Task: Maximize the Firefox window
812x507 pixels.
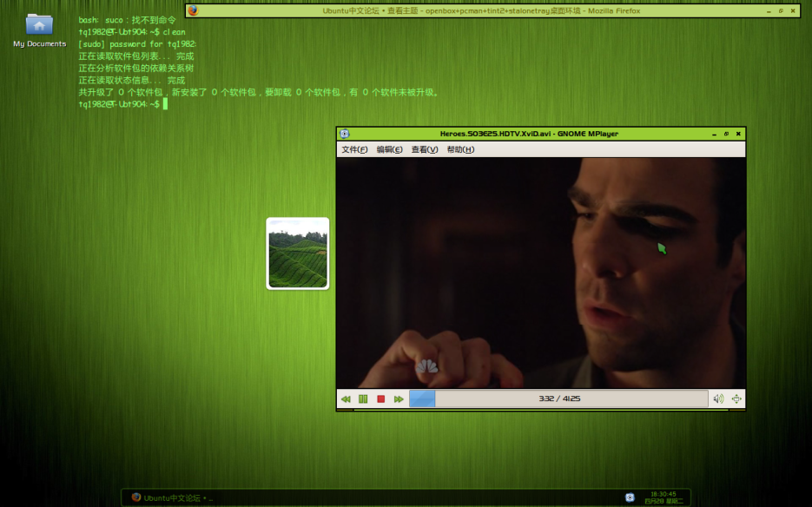Action: tap(781, 10)
